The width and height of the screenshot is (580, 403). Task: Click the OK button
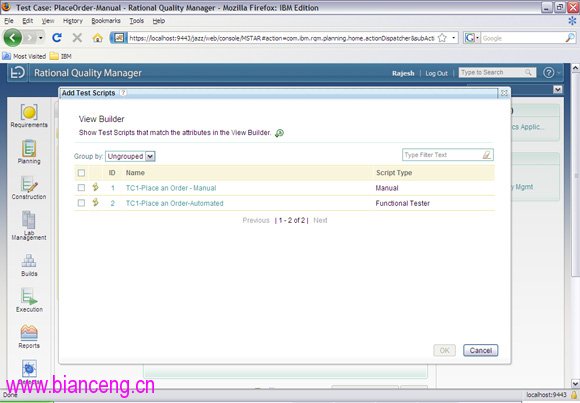[x=445, y=350]
